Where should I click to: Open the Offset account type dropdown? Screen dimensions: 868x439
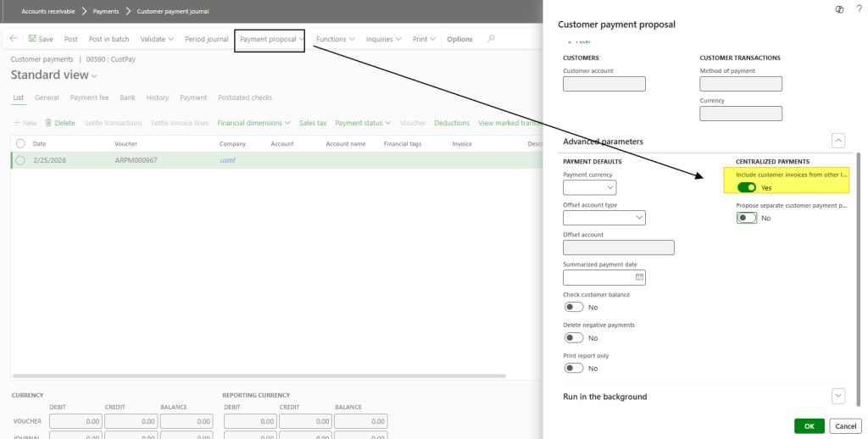click(604, 218)
